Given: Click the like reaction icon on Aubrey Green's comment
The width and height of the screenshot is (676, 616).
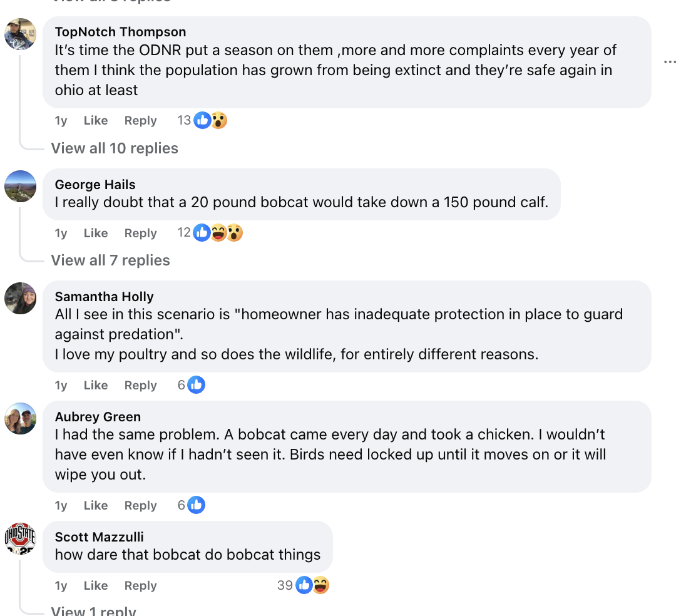Looking at the screenshot, I should (197, 505).
